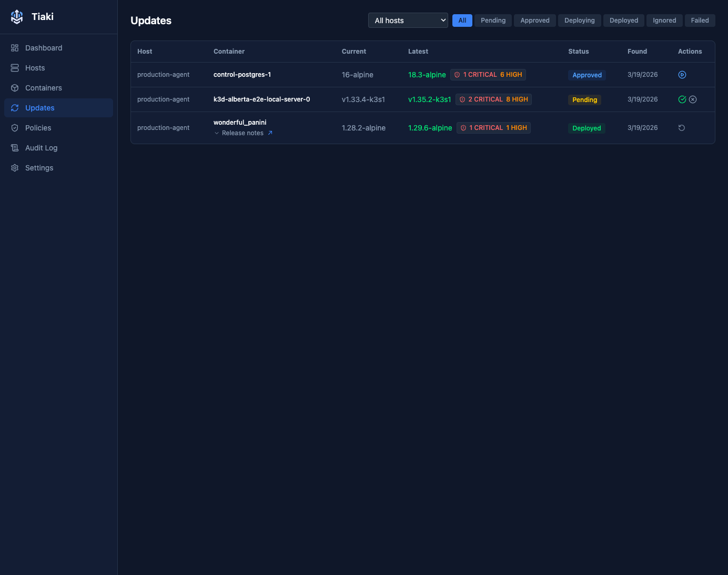Filter updates by Failed

coord(700,21)
